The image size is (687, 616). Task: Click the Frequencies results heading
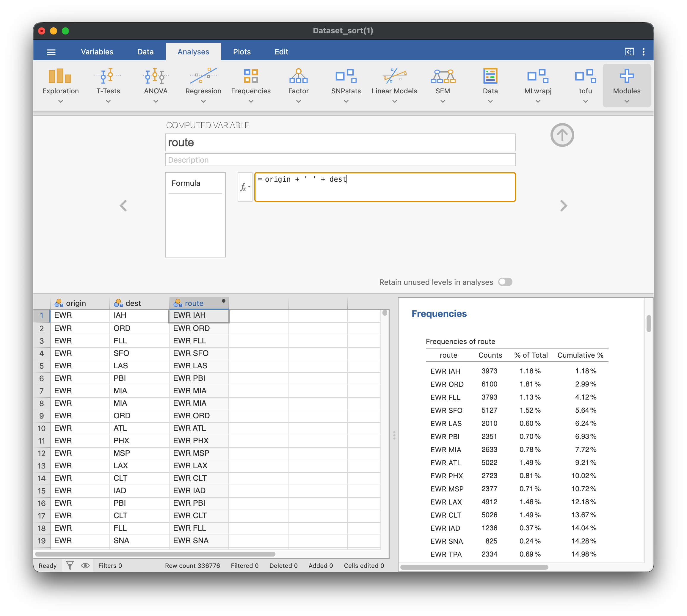(x=439, y=313)
